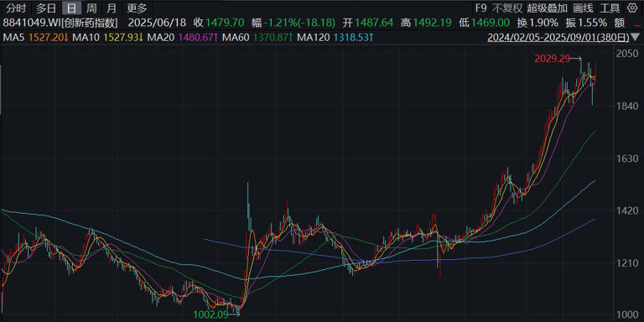Switch to the 分时 intraday tab
644x322 pixels.
[x=16, y=8]
